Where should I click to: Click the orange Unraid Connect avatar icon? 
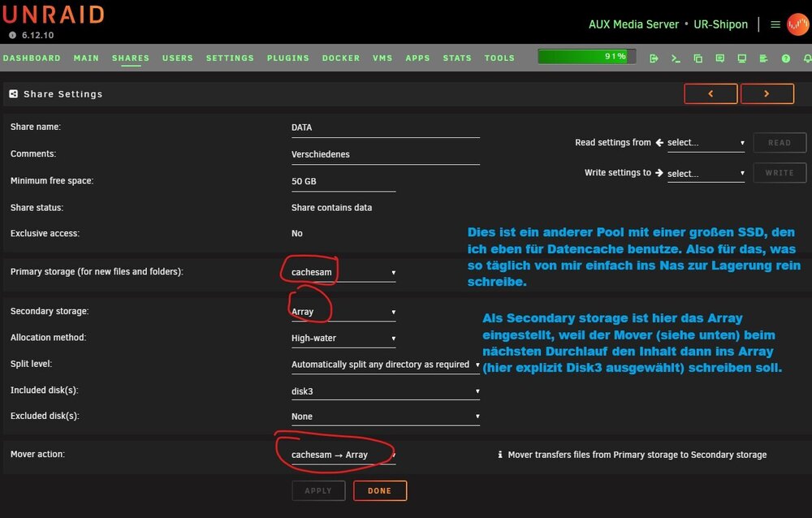pyautogui.click(x=798, y=24)
